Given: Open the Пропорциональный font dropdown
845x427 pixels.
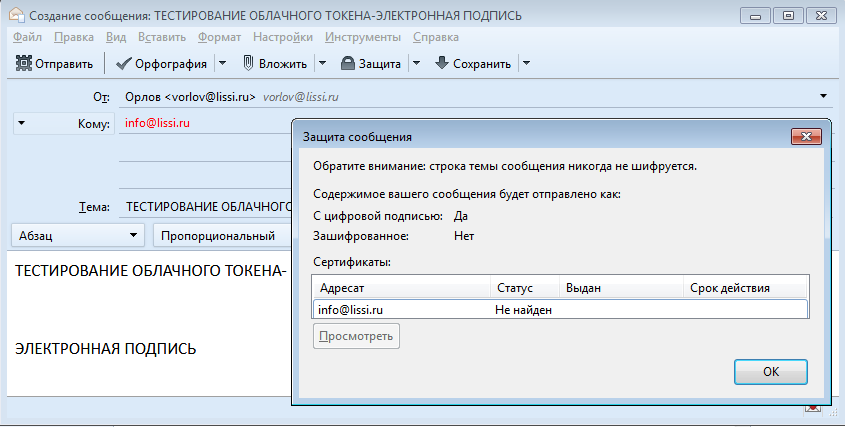Looking at the screenshot, I should [x=223, y=236].
